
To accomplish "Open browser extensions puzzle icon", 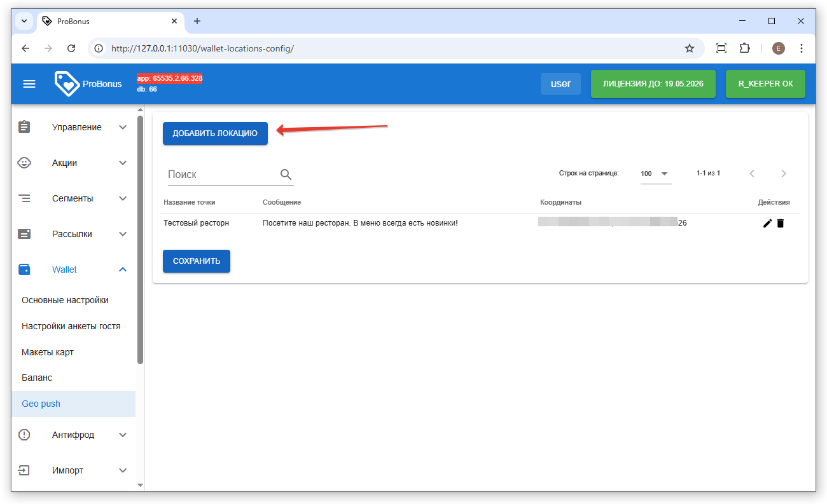I will 744,48.
